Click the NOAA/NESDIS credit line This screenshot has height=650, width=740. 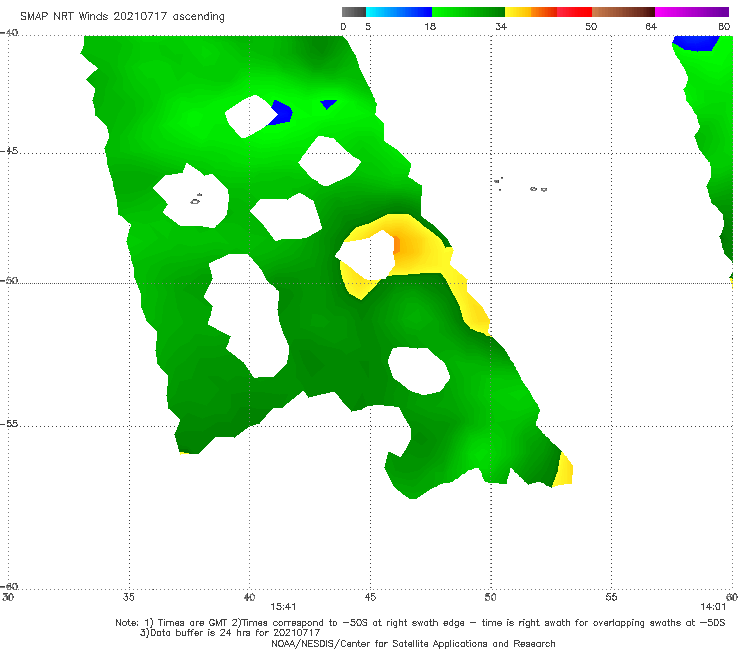[413, 644]
